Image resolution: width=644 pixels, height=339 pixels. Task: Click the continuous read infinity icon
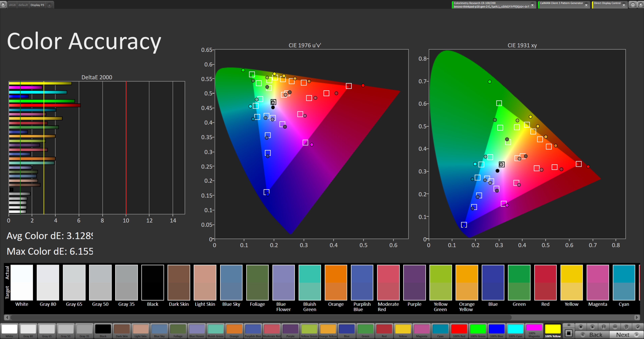[x=615, y=327]
